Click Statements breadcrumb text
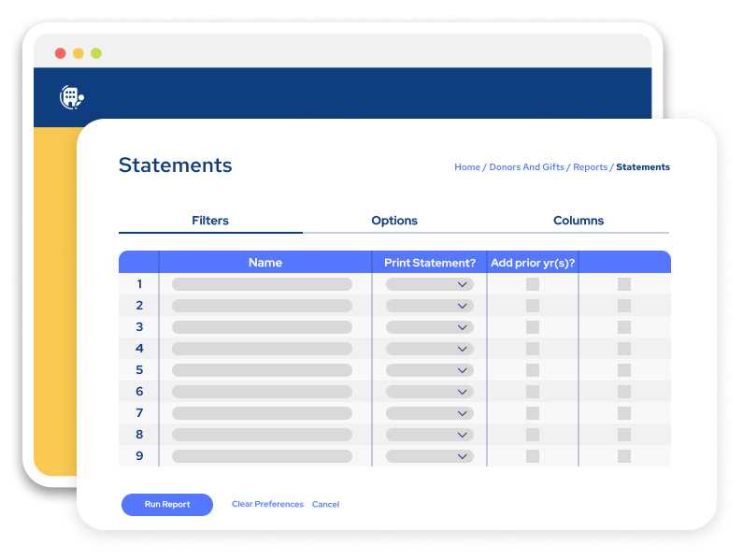The height and width of the screenshot is (560, 743). [x=643, y=167]
